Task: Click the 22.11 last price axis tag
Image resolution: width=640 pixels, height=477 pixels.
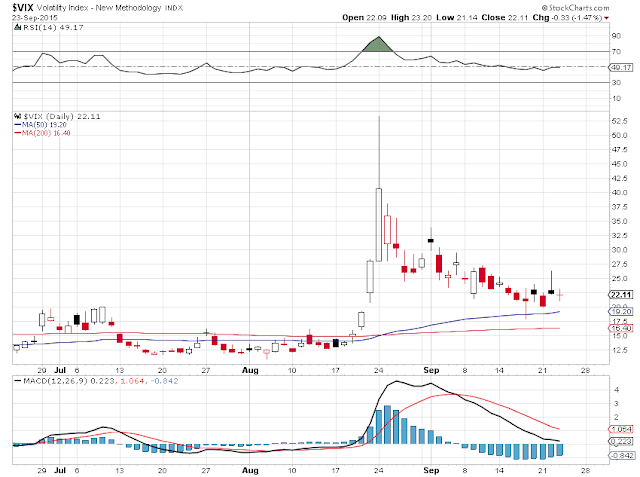Action: tap(621, 295)
